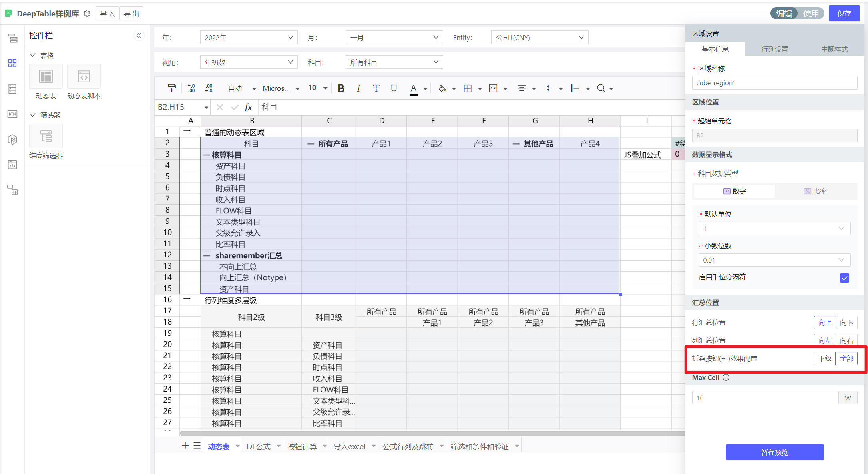
Task: Set row summary position to 向上
Action: [x=825, y=323]
